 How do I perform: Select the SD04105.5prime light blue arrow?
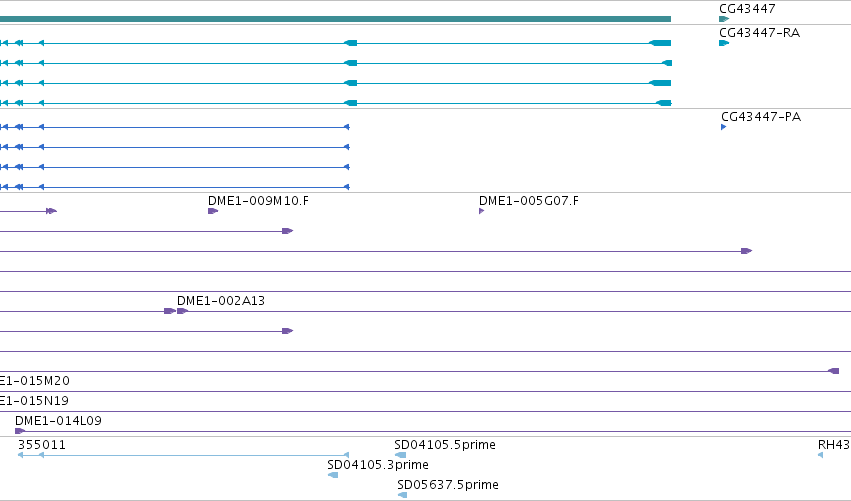pyautogui.click(x=401, y=455)
